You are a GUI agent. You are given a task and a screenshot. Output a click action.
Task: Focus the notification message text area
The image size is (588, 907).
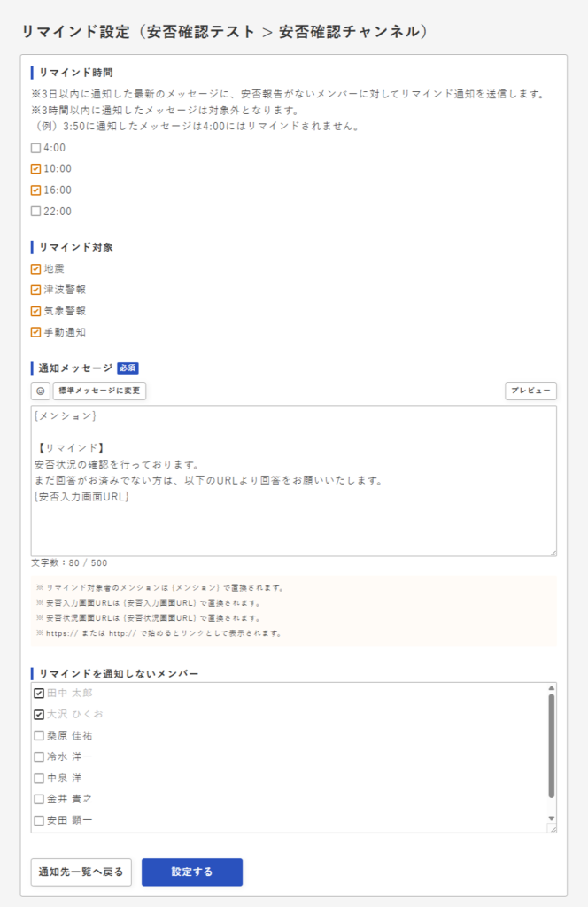(294, 481)
